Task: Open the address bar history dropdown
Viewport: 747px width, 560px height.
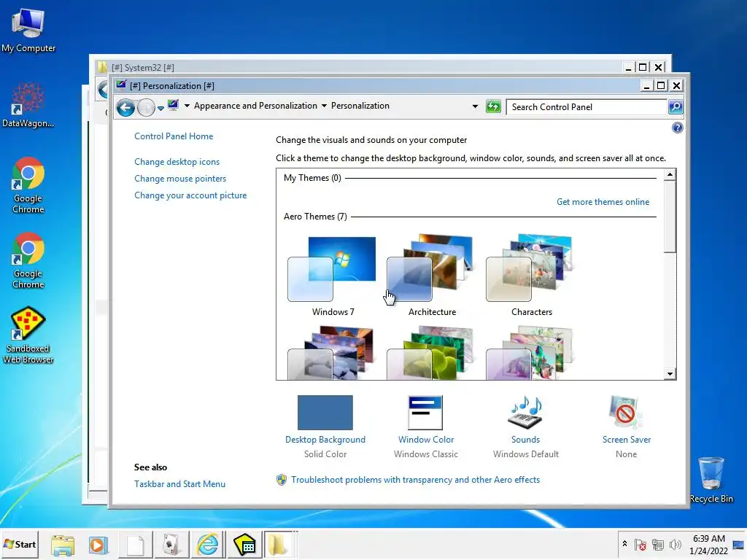Action: tap(475, 106)
